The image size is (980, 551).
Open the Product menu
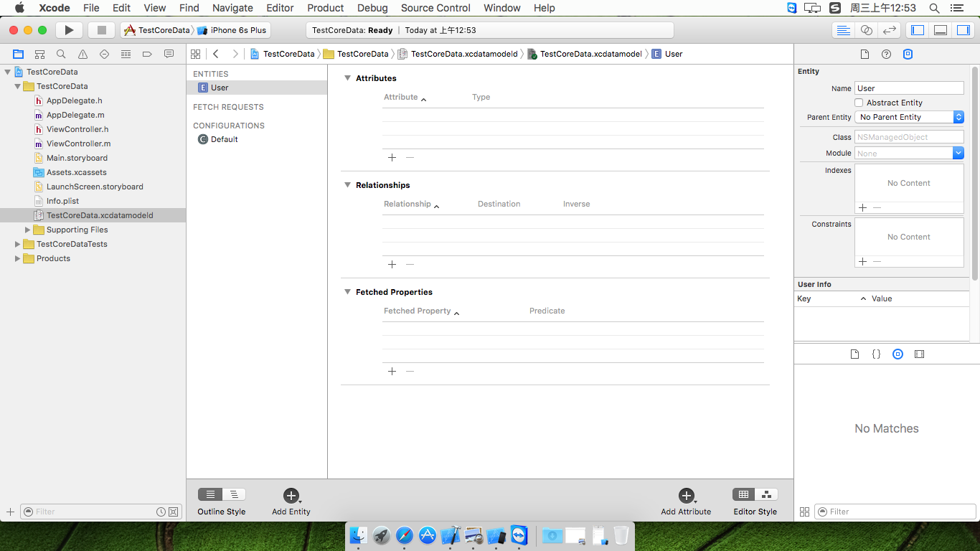[x=326, y=8]
